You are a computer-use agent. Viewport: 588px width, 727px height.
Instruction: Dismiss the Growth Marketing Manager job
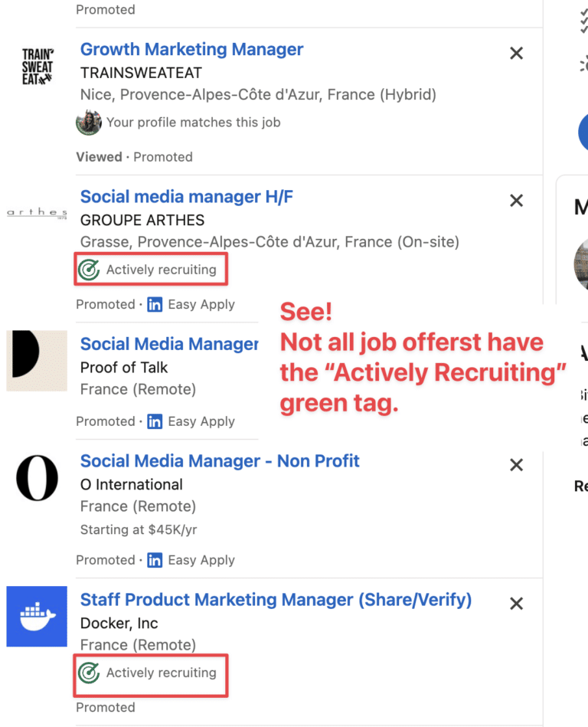coord(516,53)
